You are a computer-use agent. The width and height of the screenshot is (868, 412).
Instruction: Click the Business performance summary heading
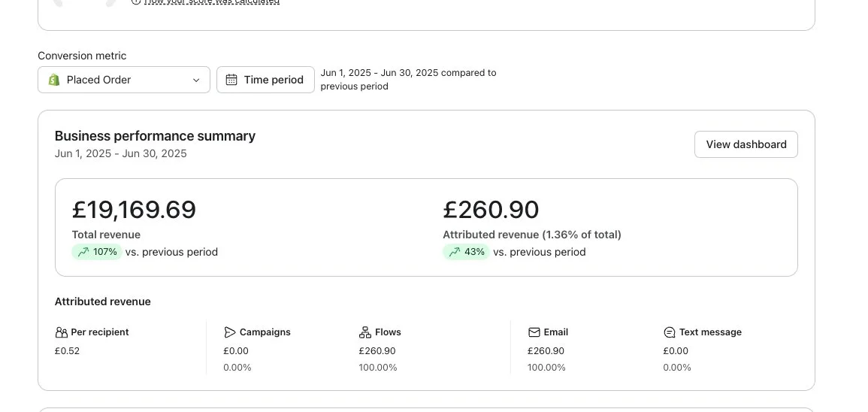point(155,136)
